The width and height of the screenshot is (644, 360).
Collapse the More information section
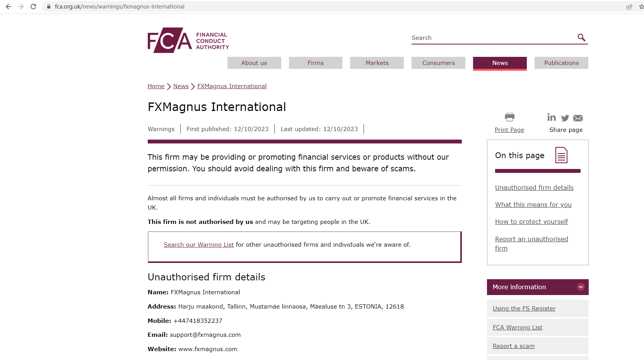(581, 287)
